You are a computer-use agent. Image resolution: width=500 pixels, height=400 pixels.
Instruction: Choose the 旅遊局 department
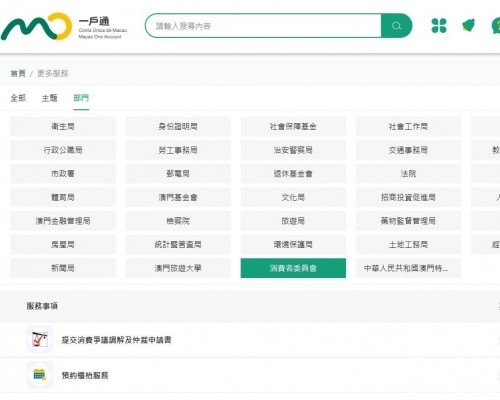(x=293, y=221)
